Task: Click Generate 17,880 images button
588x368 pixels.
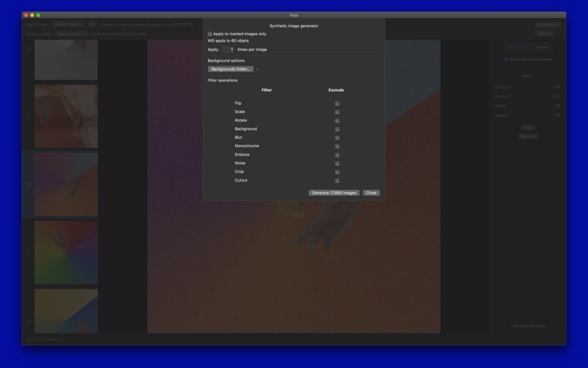Action: tap(334, 193)
